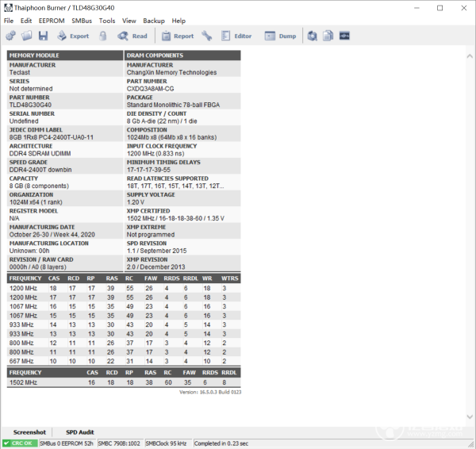
Task: Open the Edit menu
Action: coord(26,21)
